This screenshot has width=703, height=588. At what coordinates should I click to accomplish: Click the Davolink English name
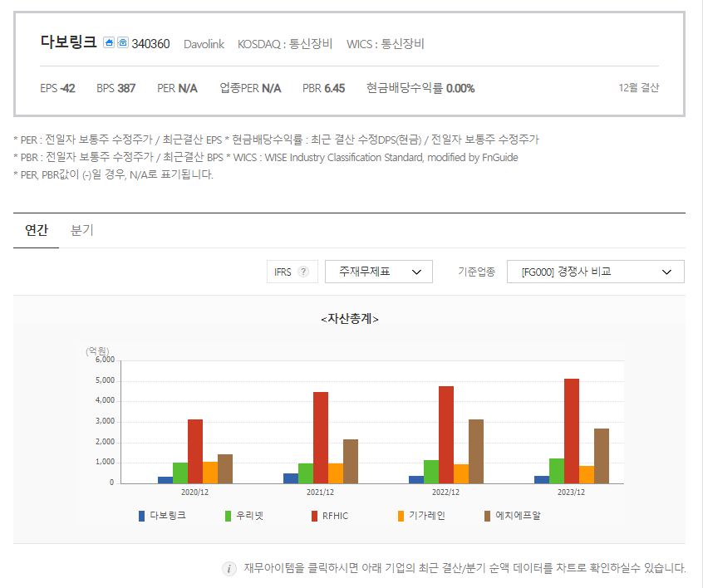(204, 44)
